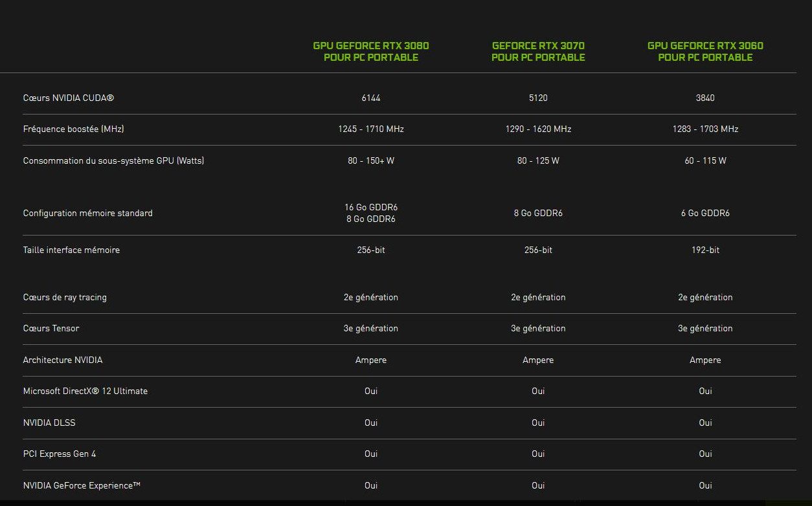Select the 6144 CUDA cores value
The image size is (812, 506).
(x=371, y=98)
